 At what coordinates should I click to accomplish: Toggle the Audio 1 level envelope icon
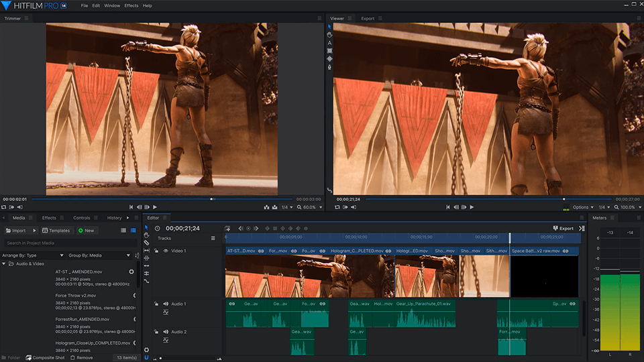[x=166, y=312]
